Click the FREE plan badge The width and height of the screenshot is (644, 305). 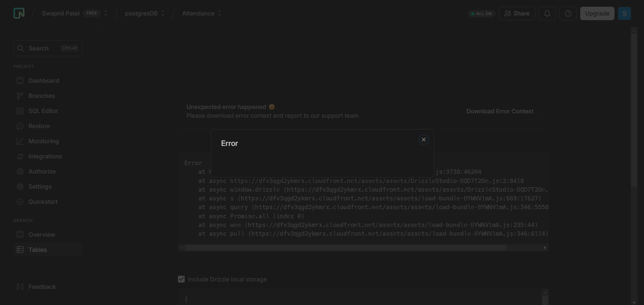tap(92, 13)
